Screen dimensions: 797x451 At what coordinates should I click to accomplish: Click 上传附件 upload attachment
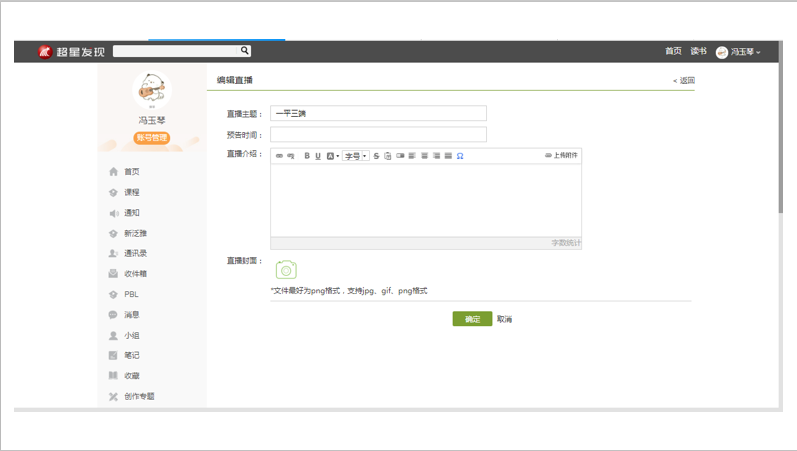[x=561, y=155]
